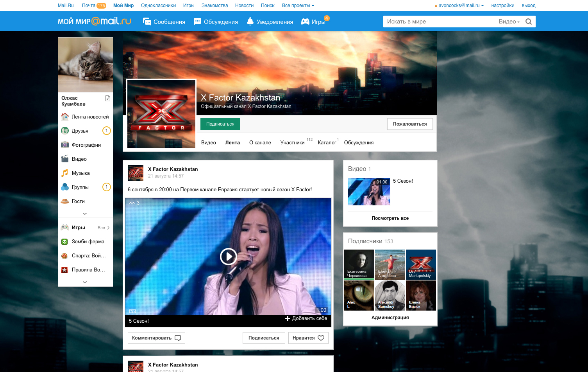Click the profile document icon next to Олжас Куамбаев
This screenshot has height=372, width=588.
108,98
